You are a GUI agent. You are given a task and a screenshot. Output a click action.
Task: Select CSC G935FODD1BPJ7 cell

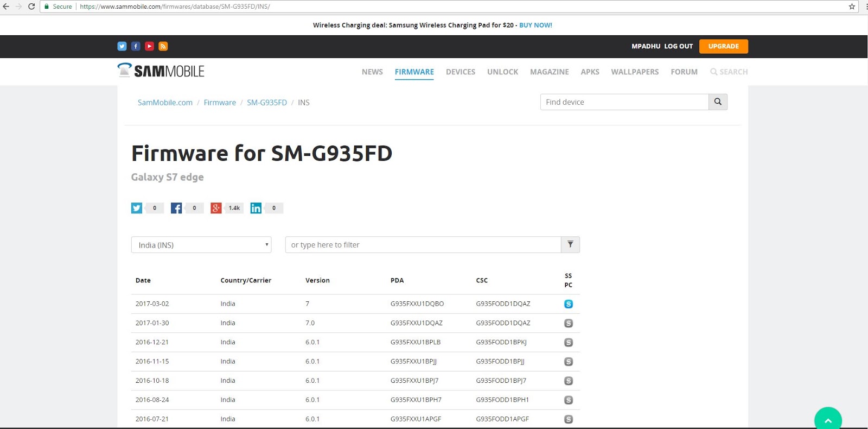click(x=501, y=381)
